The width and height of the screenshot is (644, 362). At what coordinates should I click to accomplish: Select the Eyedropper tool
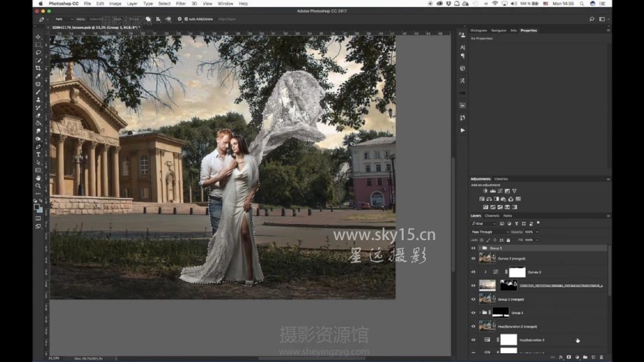[38, 76]
